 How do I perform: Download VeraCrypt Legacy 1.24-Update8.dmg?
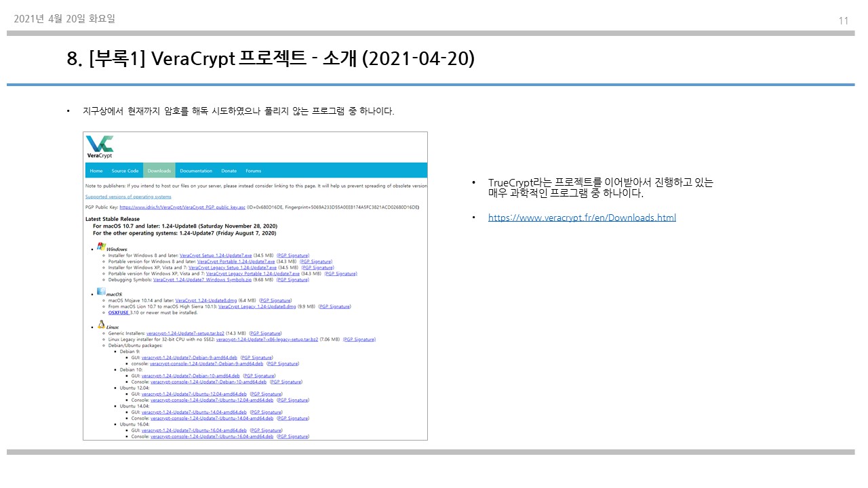257,306
